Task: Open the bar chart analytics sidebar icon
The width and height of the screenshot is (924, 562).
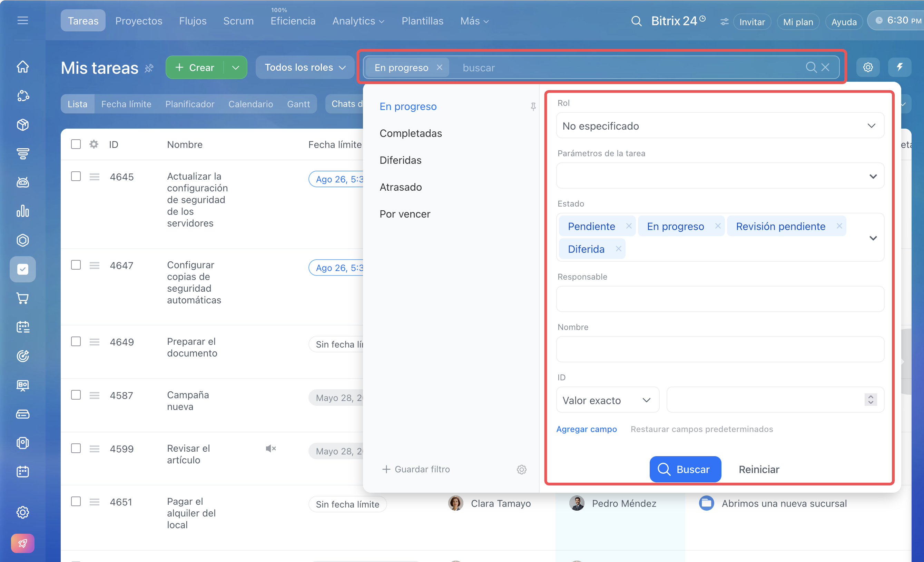Action: [x=22, y=211]
